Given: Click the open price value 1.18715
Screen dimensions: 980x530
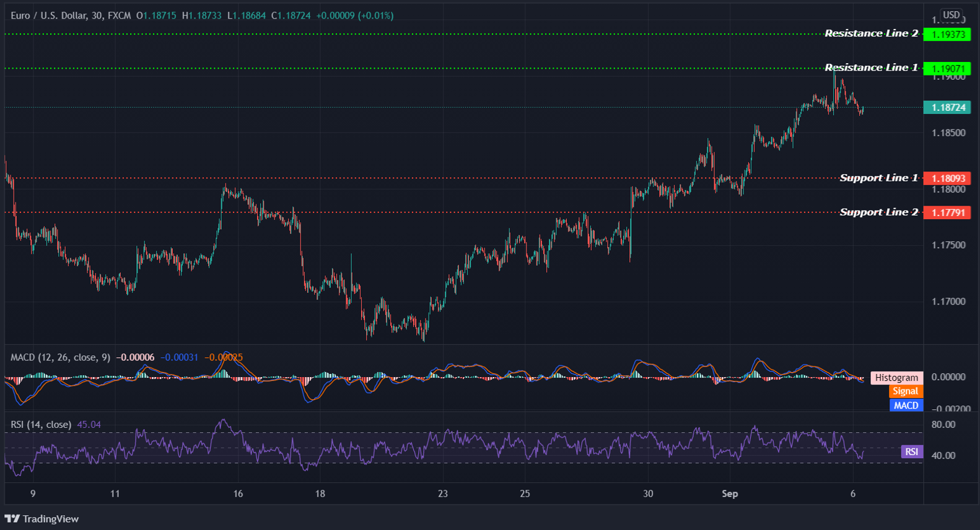Looking at the screenshot, I should coord(159,15).
